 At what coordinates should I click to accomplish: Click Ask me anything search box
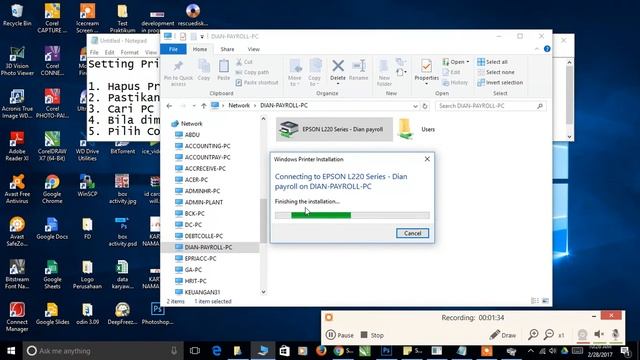(102, 351)
